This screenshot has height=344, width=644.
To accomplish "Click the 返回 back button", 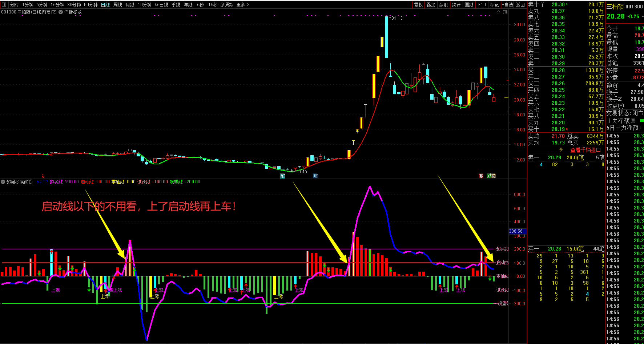I will (x=520, y=5).
